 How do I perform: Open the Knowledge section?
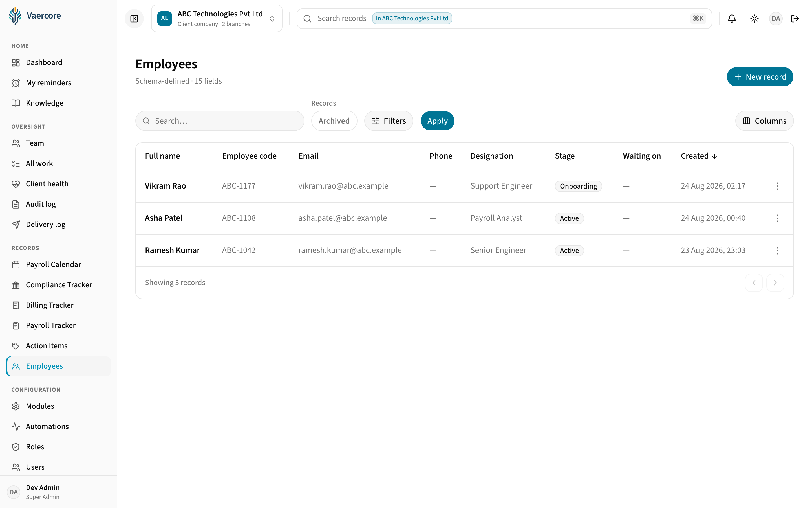pyautogui.click(x=58, y=103)
